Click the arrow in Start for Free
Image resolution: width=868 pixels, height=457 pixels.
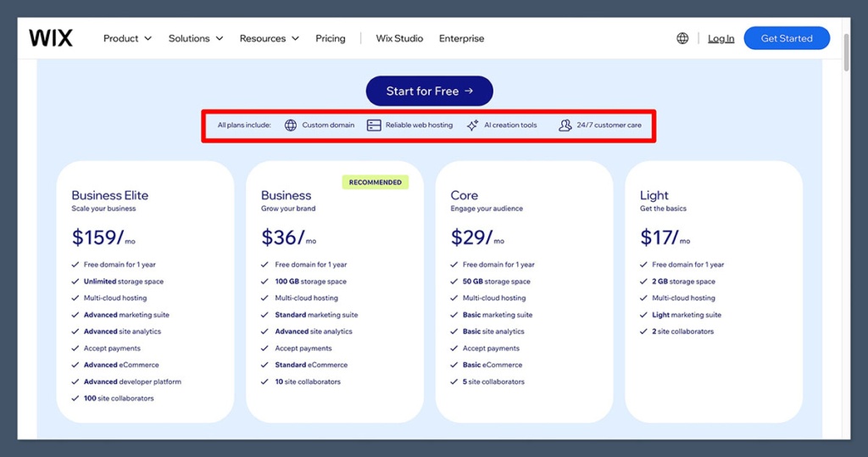tap(469, 91)
